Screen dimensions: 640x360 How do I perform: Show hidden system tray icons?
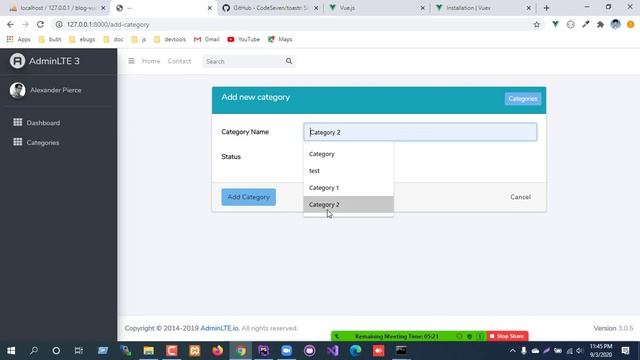point(513,351)
